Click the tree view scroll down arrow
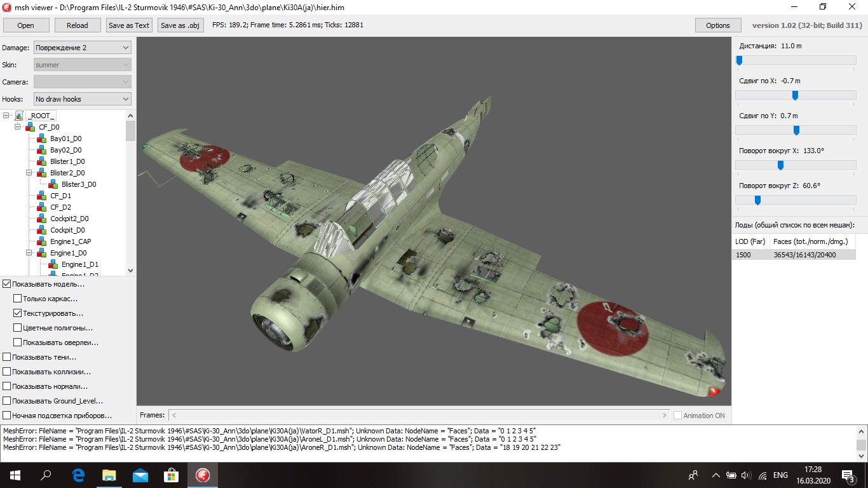The height and width of the screenshot is (488, 868). (x=131, y=270)
